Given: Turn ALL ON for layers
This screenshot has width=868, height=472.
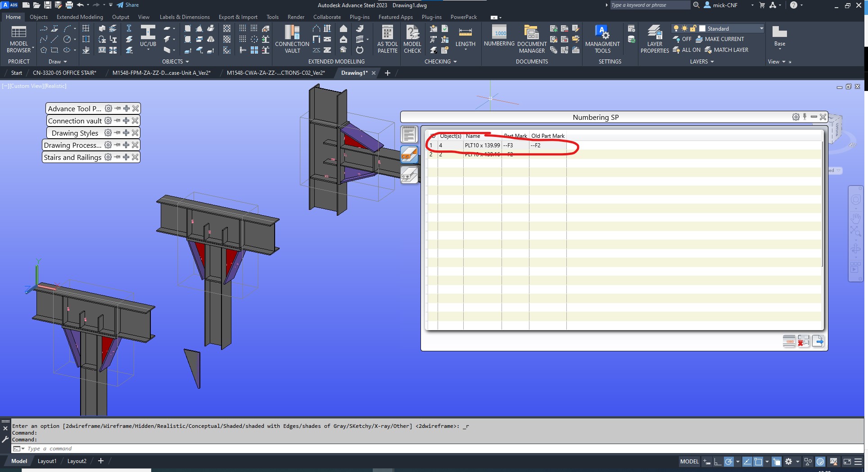Looking at the screenshot, I should [687, 50].
